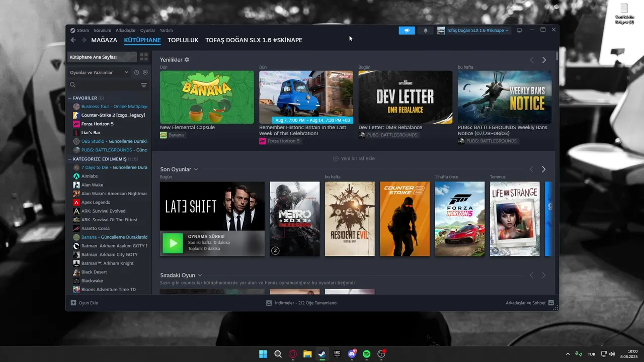The width and height of the screenshot is (644, 362).
Task: Open Epic Games Launcher from taskbar
Action: (337, 354)
